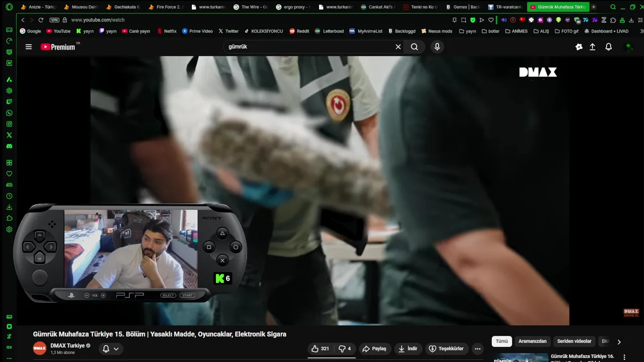644x362 pixels.
Task: Clear the search box with the X
Action: pyautogui.click(x=398, y=47)
